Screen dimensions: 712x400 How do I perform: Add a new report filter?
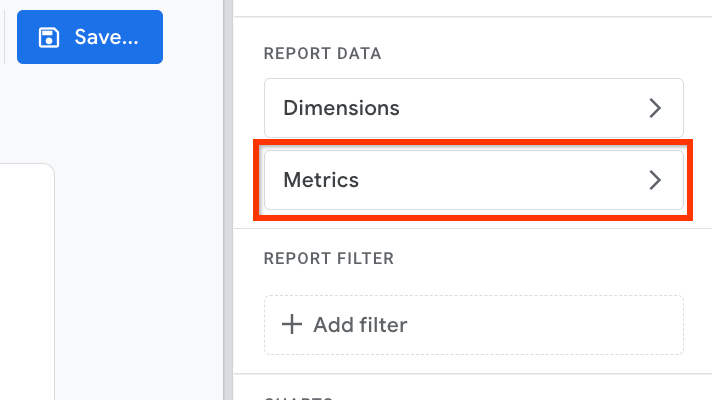point(474,325)
